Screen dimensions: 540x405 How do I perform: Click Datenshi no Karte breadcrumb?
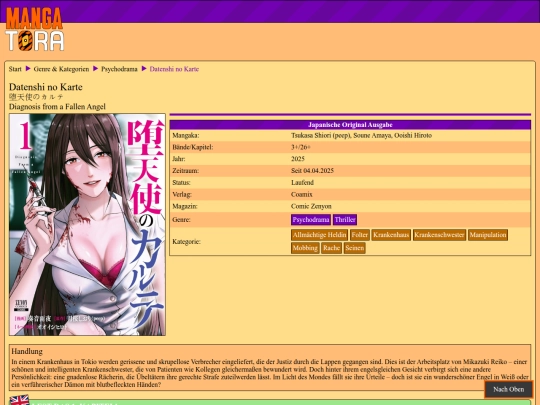(x=174, y=69)
